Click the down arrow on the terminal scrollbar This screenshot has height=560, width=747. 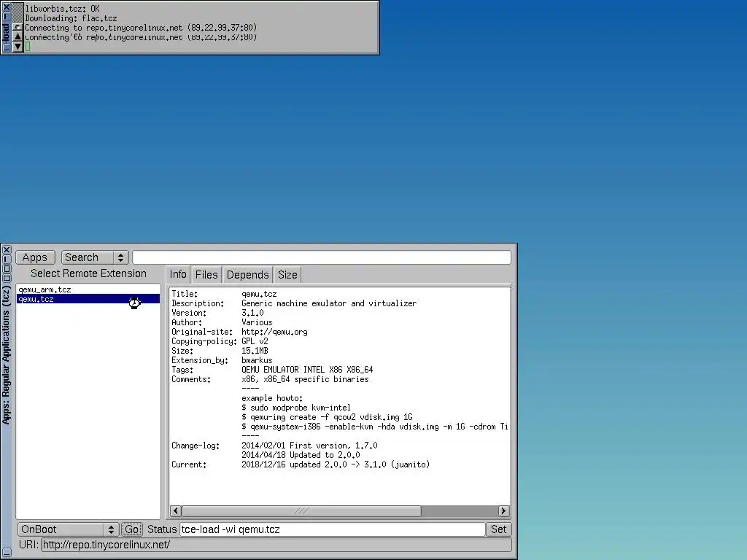(18, 46)
